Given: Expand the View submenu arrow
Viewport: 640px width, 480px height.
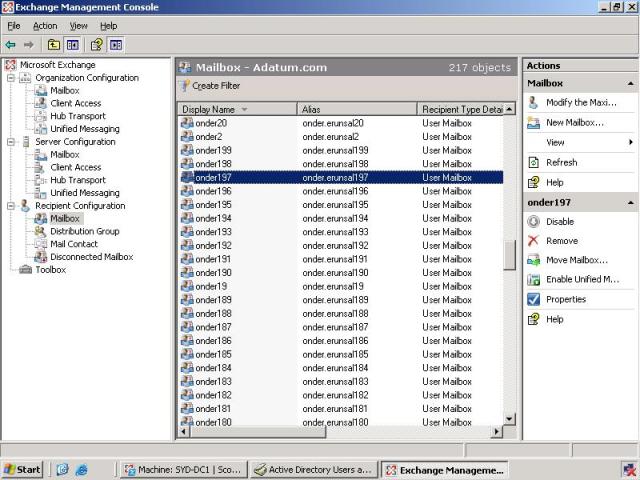Looking at the screenshot, I should [x=631, y=142].
